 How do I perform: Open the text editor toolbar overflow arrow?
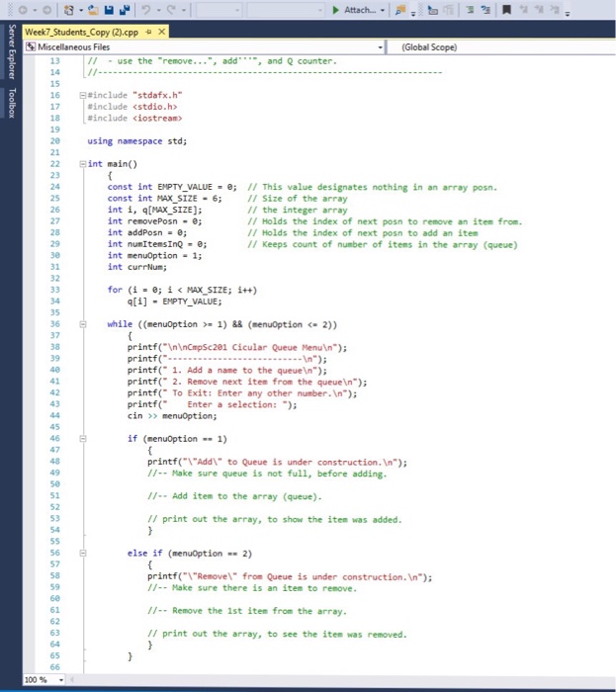[568, 13]
